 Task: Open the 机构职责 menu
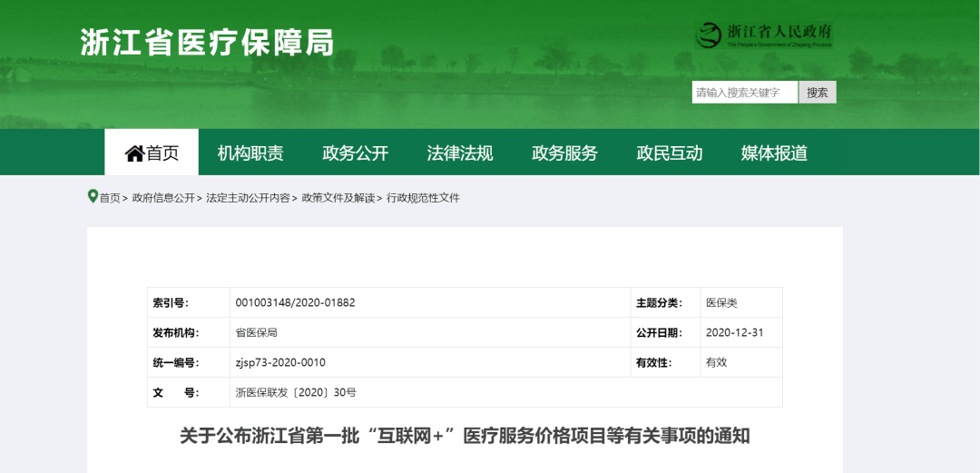coord(250,153)
